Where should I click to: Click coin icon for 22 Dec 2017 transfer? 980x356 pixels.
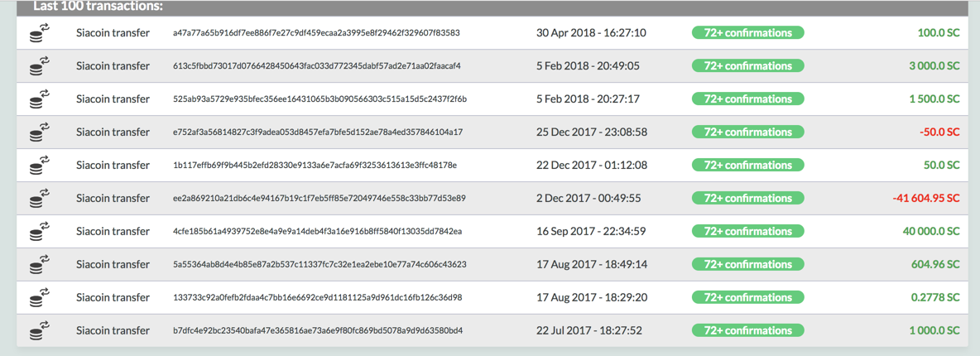pos(39,166)
